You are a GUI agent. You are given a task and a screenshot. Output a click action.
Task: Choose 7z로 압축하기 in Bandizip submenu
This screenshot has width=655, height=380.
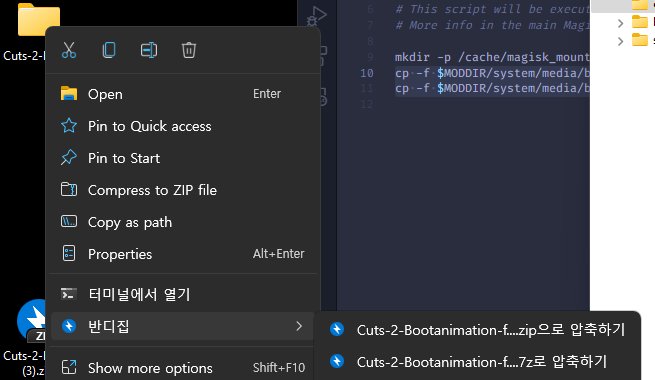pos(477,362)
